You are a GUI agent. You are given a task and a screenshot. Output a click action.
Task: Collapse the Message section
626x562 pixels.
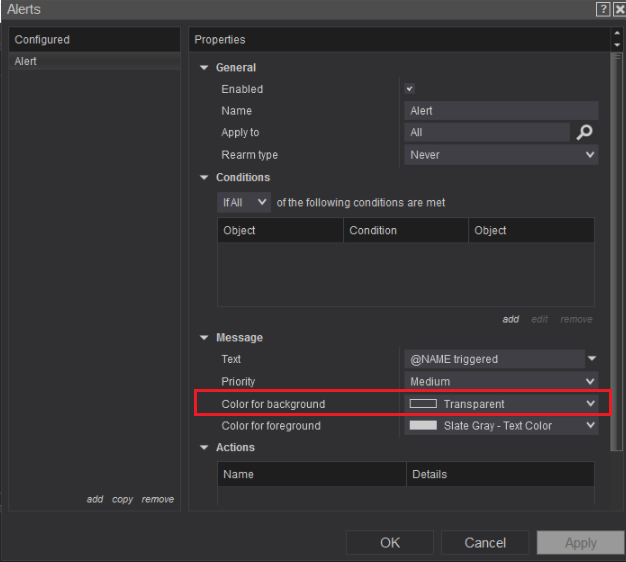[x=205, y=338]
